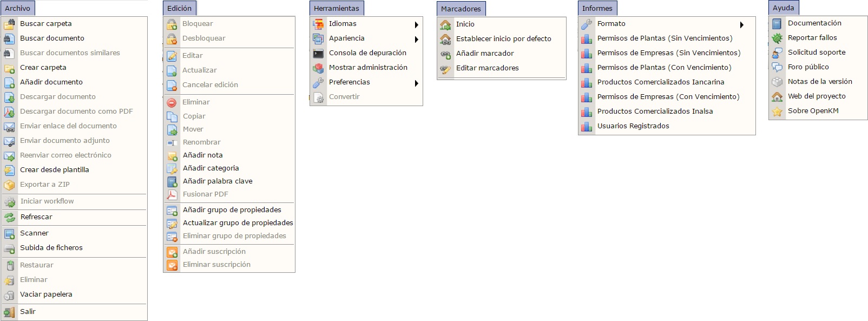
Task: Expand the Apariencia submenu arrow
Action: coord(417,39)
